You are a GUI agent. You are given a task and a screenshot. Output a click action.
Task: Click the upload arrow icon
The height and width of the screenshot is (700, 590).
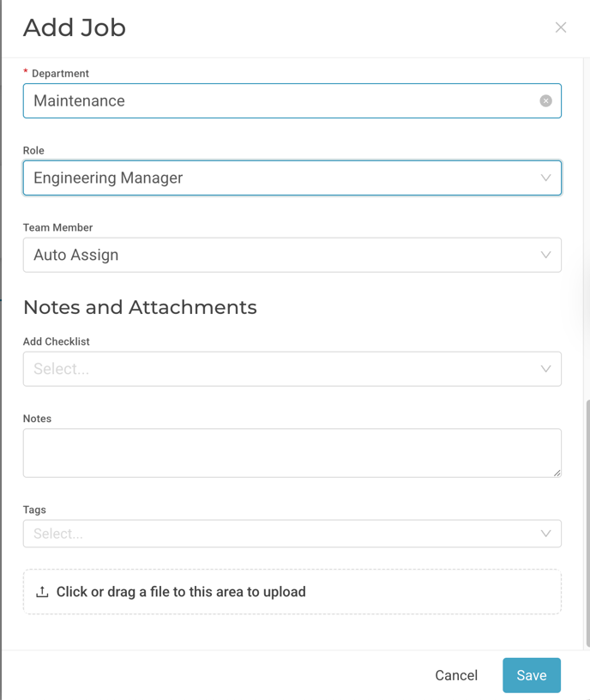pyautogui.click(x=42, y=592)
